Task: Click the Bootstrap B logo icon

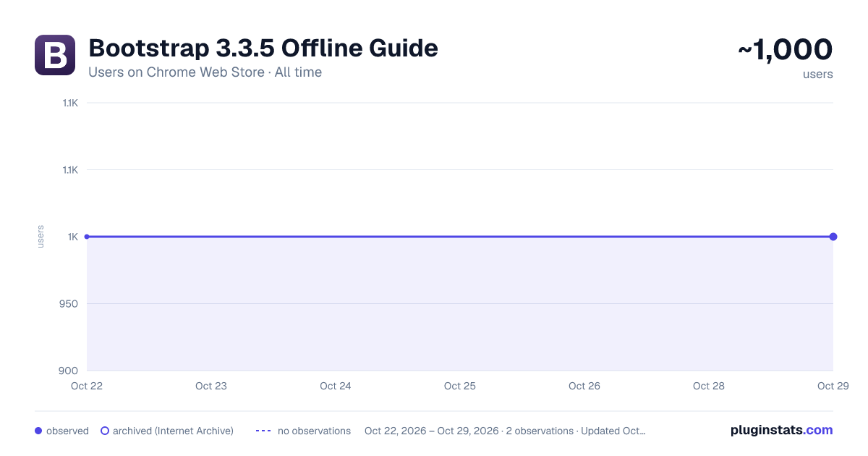Action: coord(55,55)
